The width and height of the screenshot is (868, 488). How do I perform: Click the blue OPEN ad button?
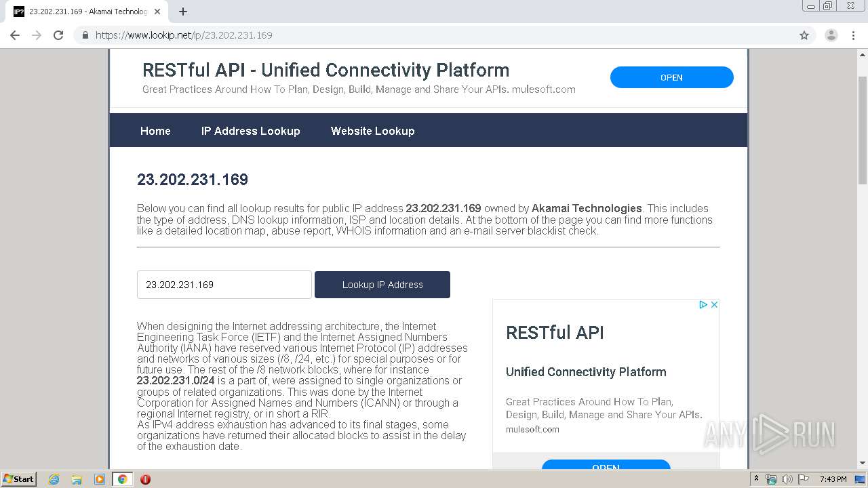[671, 77]
